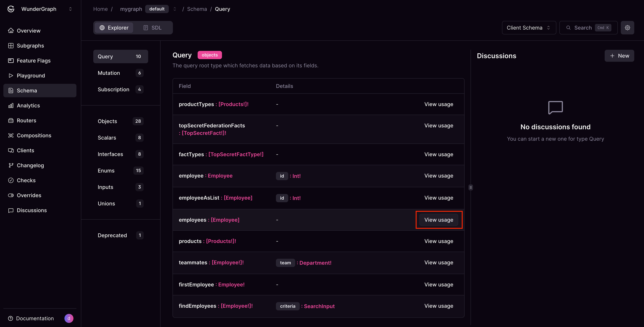Select the Enums category

[x=120, y=171]
